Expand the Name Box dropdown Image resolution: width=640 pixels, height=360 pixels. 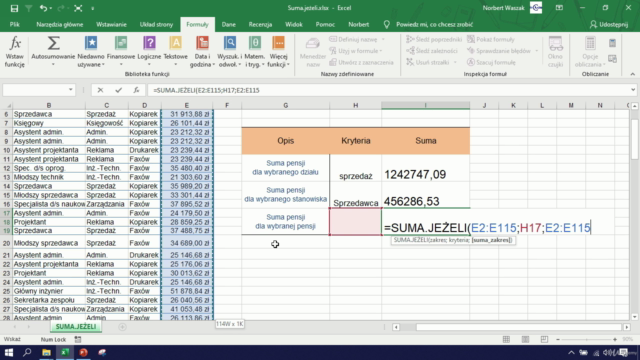coord(71,90)
